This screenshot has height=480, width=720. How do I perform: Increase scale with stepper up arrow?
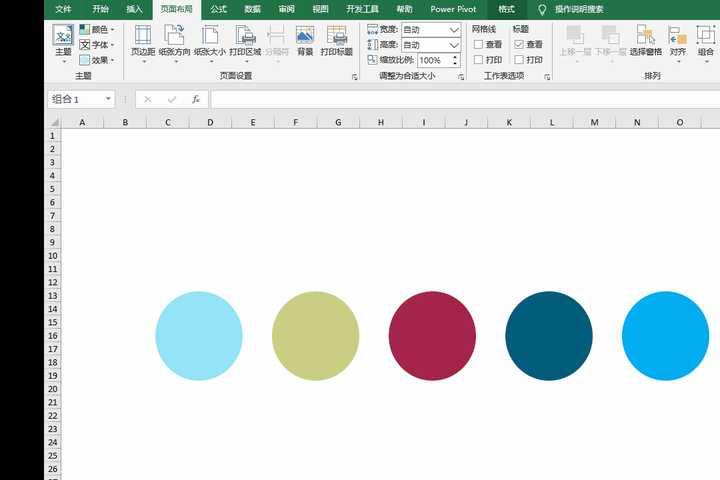tap(455, 57)
